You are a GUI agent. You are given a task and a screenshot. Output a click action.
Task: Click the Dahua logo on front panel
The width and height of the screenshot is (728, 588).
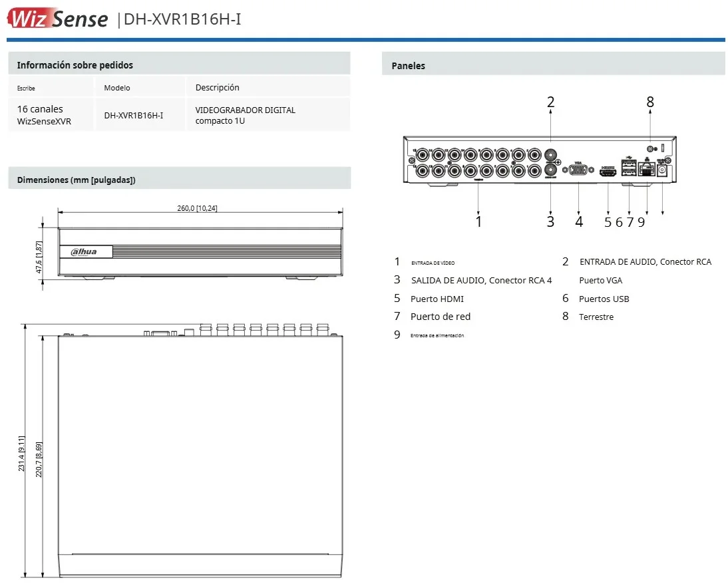point(84,251)
